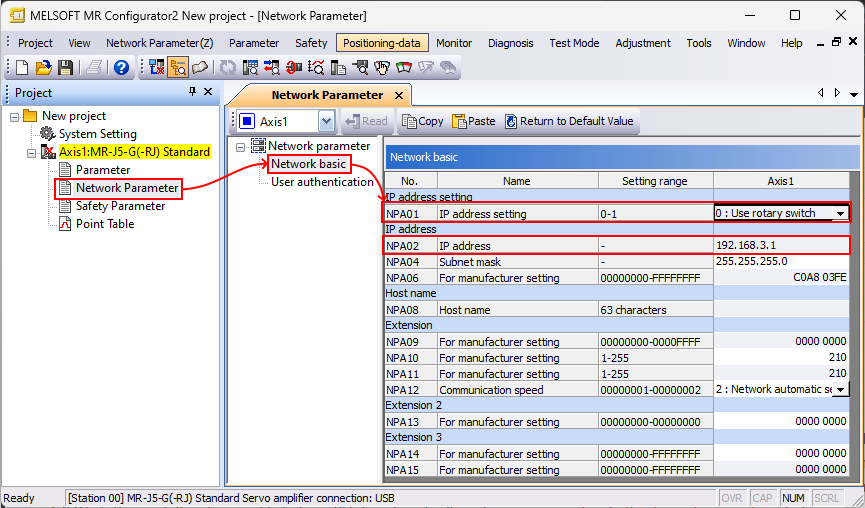Select Network basic tree item
Image resolution: width=865 pixels, height=508 pixels.
pos(308,164)
